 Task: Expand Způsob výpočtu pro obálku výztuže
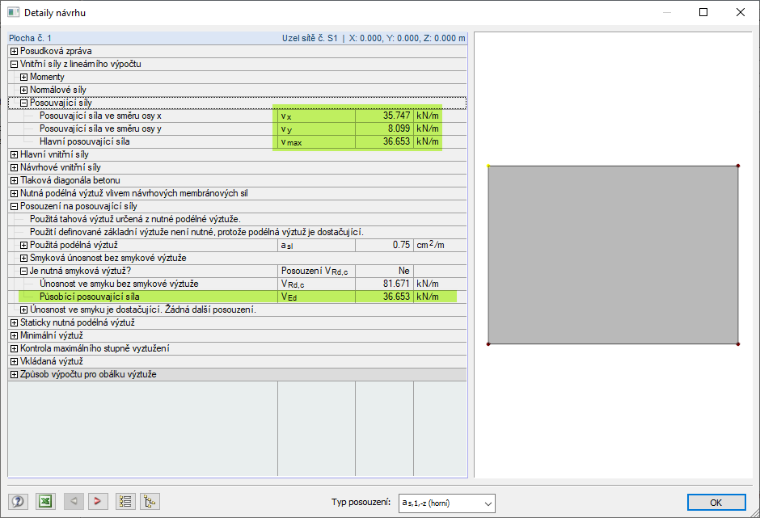14,374
